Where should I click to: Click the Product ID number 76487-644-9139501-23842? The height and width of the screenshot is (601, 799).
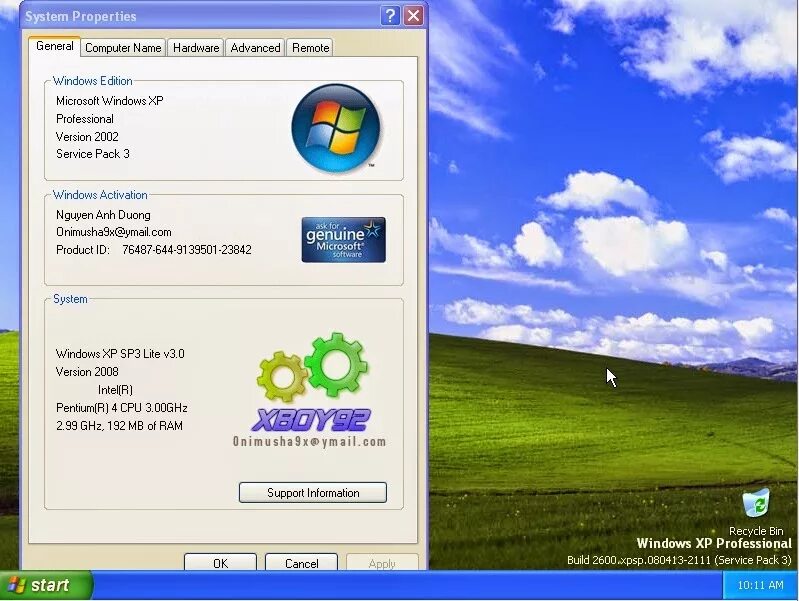click(187, 250)
